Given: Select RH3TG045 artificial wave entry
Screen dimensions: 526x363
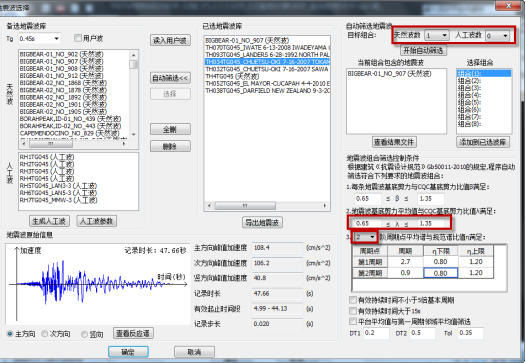Looking at the screenshot, I should [x=47, y=171].
